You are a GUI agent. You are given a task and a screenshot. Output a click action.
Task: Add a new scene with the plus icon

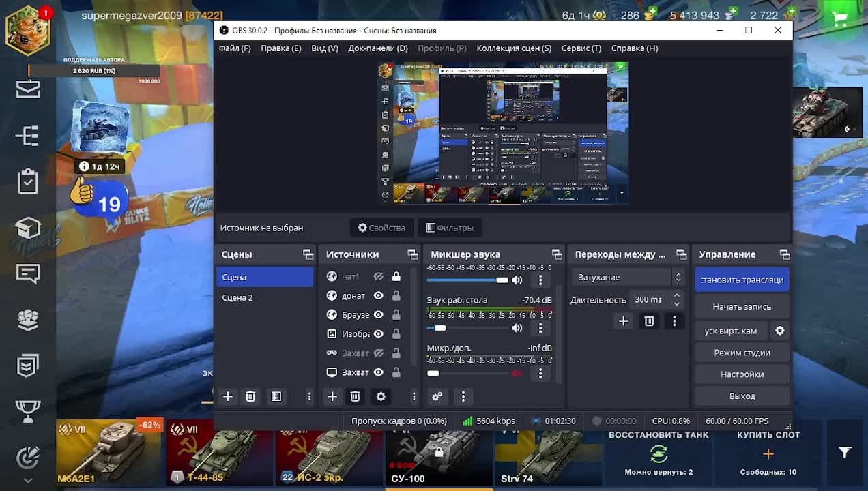[228, 396]
